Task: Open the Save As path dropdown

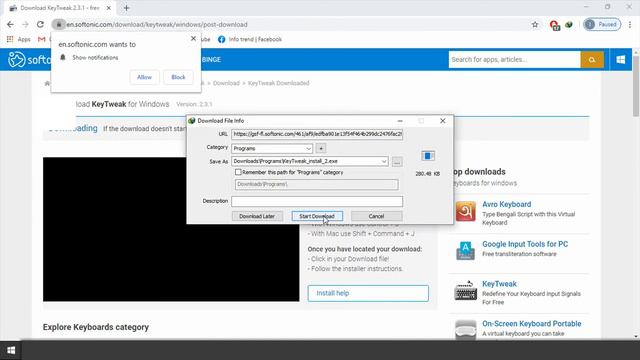Action: tap(384, 161)
